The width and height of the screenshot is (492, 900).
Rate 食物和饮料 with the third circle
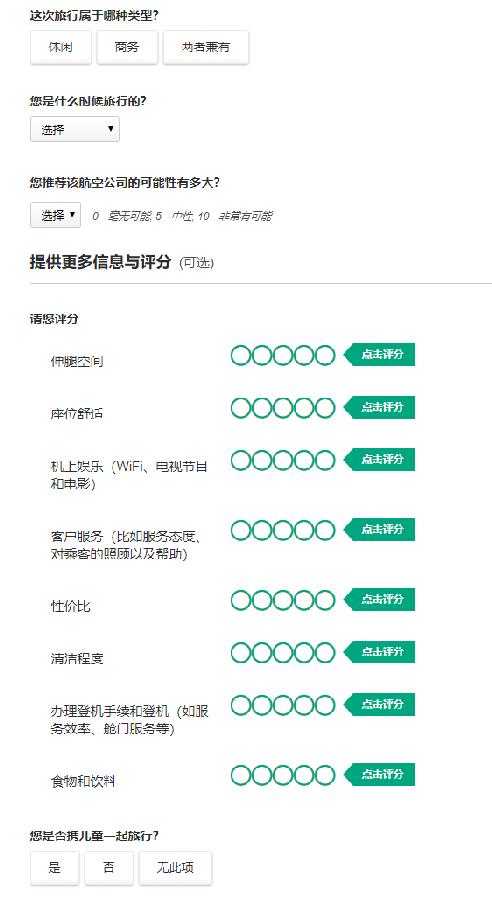click(x=283, y=775)
